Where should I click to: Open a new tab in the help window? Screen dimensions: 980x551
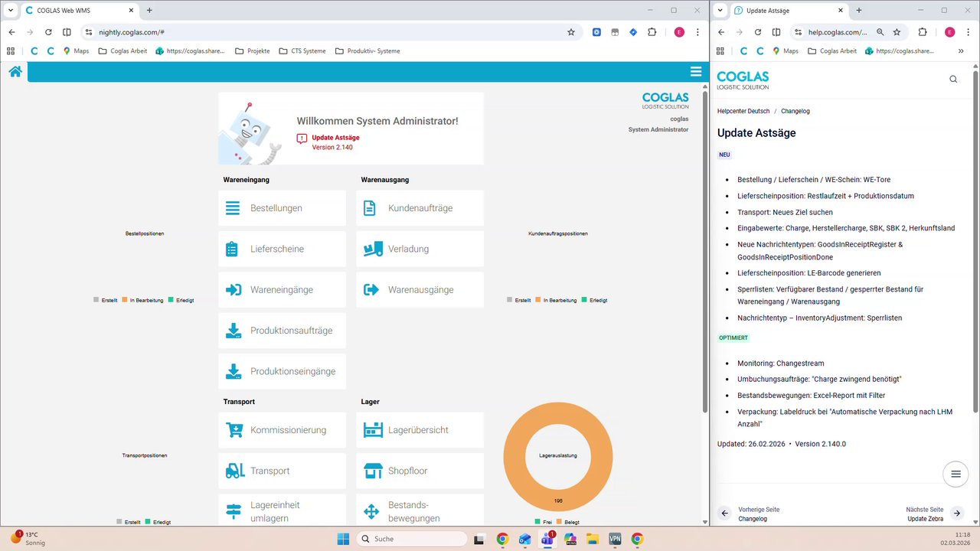(x=859, y=11)
